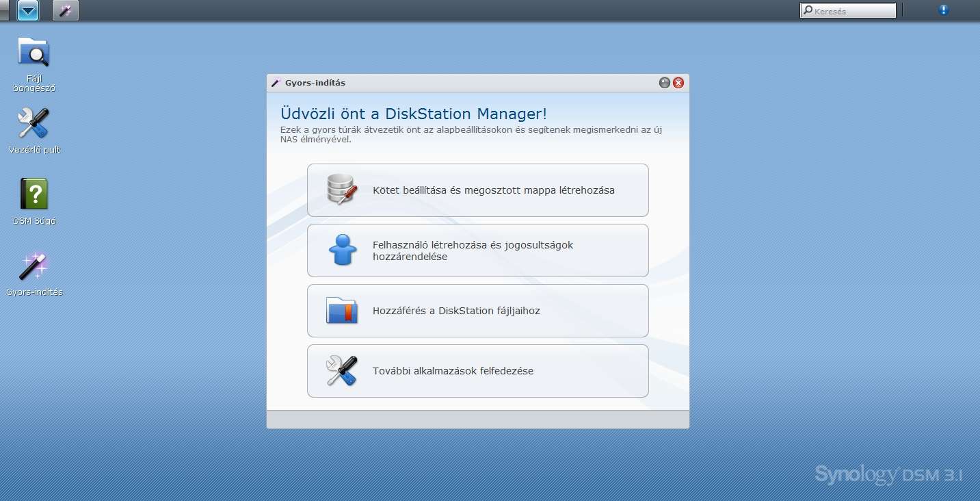980x501 pixels.
Task: Open the main menu dropdown arrow button
Action: click(x=28, y=10)
